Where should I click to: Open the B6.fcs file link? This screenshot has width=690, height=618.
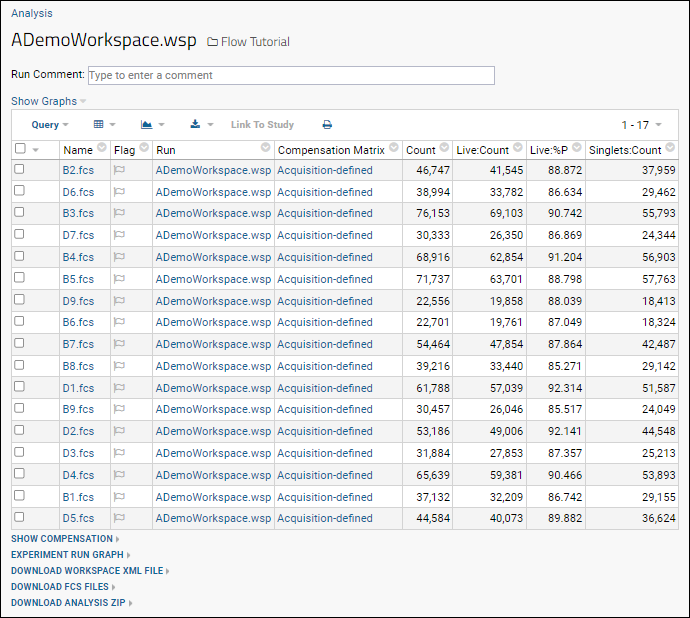pyautogui.click(x=78, y=323)
